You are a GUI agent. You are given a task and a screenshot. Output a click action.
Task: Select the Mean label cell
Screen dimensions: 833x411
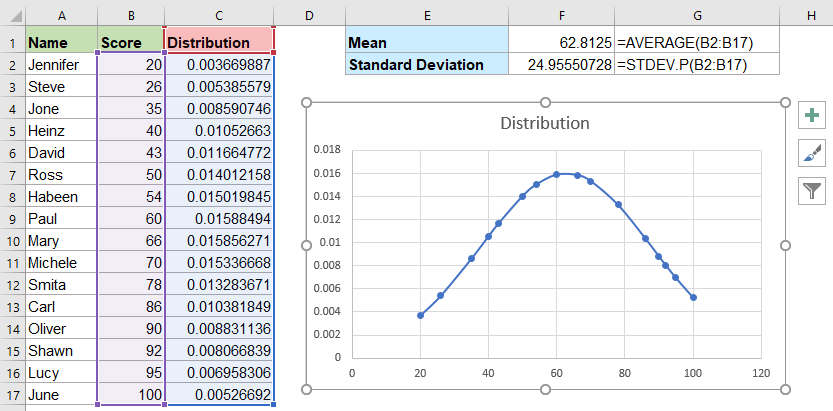pyautogui.click(x=427, y=43)
